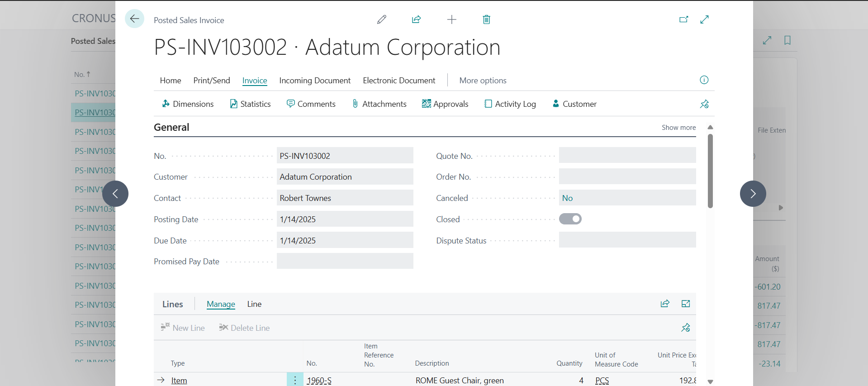Image resolution: width=868 pixels, height=386 pixels.
Task: Click the Delete Line button
Action: point(244,328)
